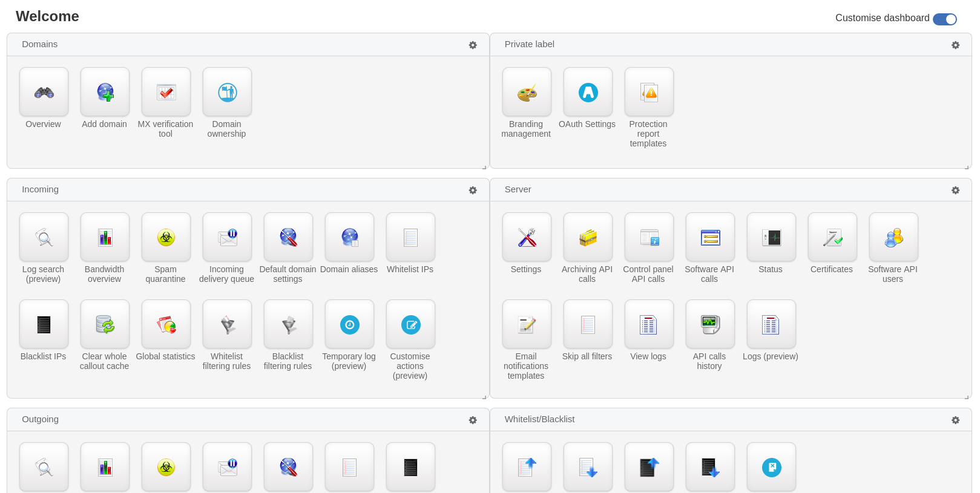The image size is (980, 493).
Task: Click black sheet with down arrow in Whitelist/Blacklist
Action: 710,467
